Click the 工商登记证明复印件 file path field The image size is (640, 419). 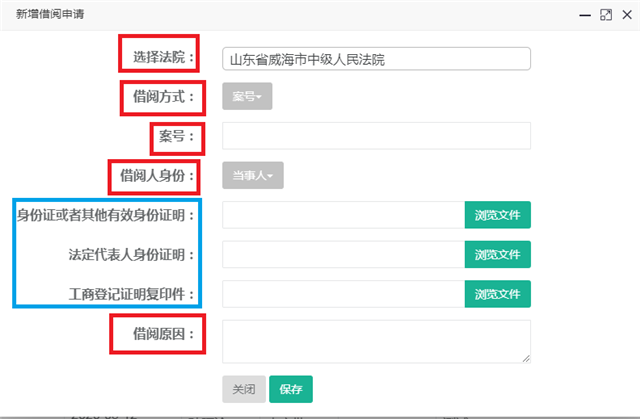[x=343, y=294]
